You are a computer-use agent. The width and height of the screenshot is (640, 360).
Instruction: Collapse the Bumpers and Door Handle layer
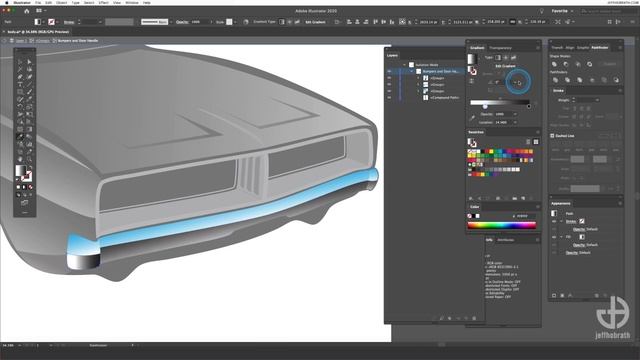[x=411, y=71]
